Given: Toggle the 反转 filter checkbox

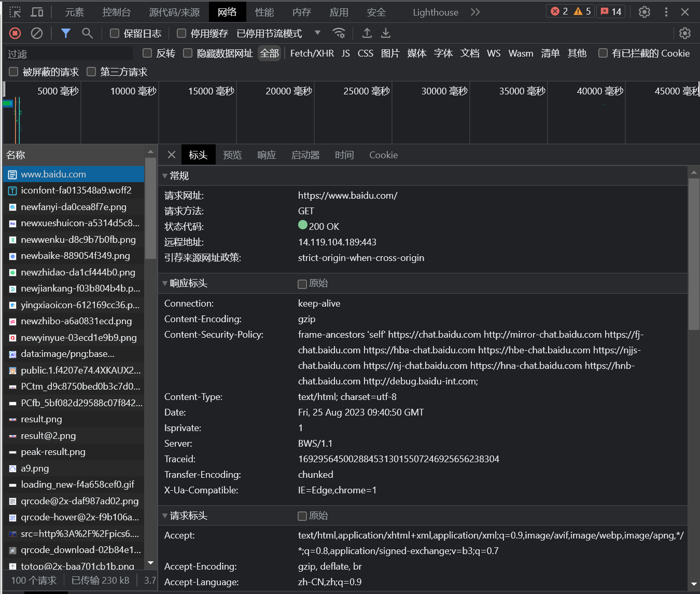Looking at the screenshot, I should pos(147,53).
